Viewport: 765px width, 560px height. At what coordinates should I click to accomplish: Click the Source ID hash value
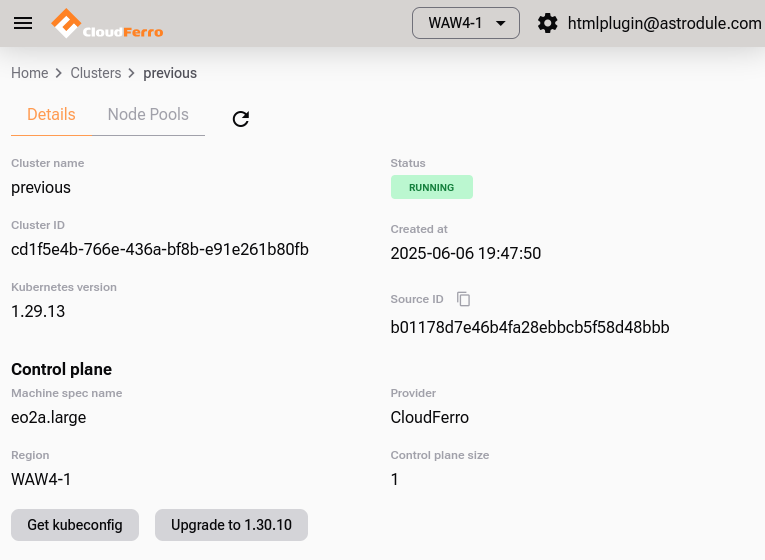click(x=529, y=327)
